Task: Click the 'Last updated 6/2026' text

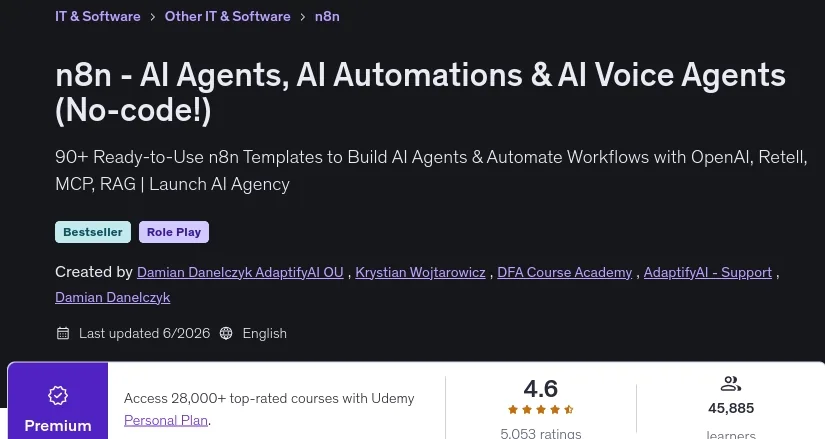Action: [x=144, y=333]
